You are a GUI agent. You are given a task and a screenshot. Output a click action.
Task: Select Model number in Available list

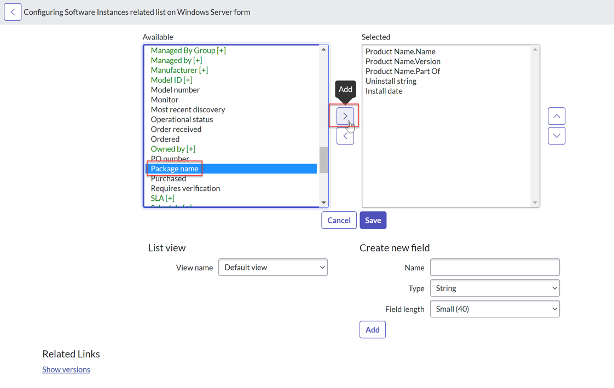click(175, 90)
